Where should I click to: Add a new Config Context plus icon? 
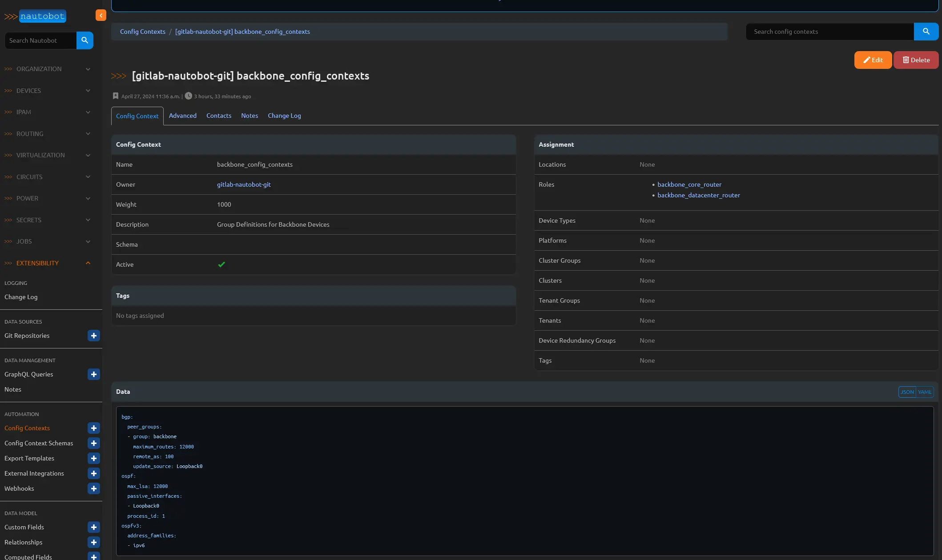click(x=93, y=428)
